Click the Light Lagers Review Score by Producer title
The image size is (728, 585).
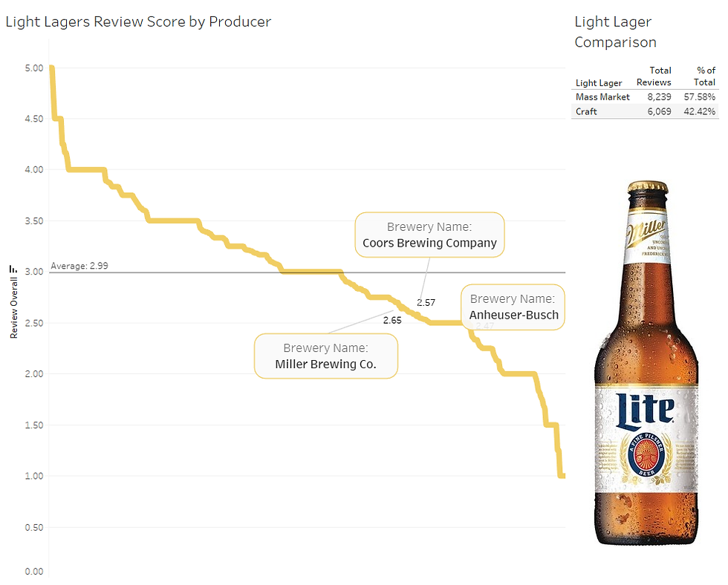[138, 22]
